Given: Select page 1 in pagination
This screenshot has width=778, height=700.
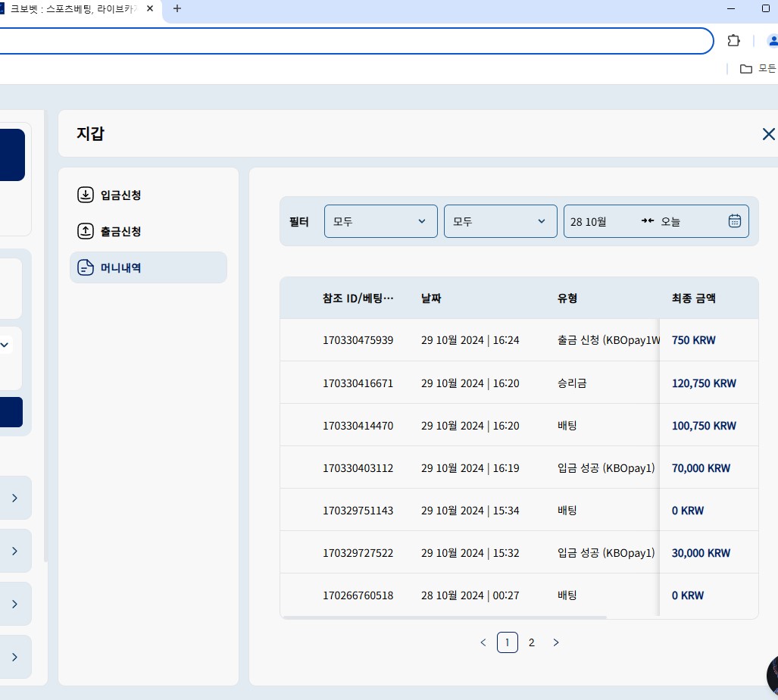Looking at the screenshot, I should point(507,642).
